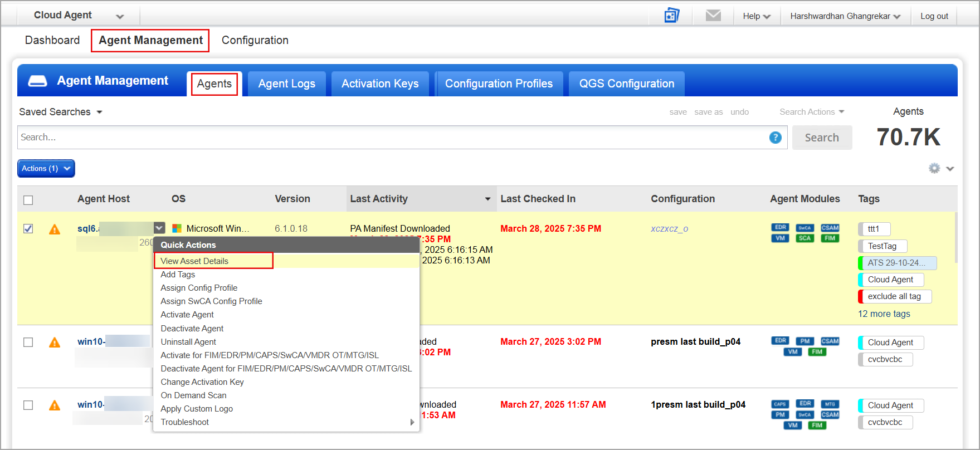Click the Search agents input field

(402, 138)
